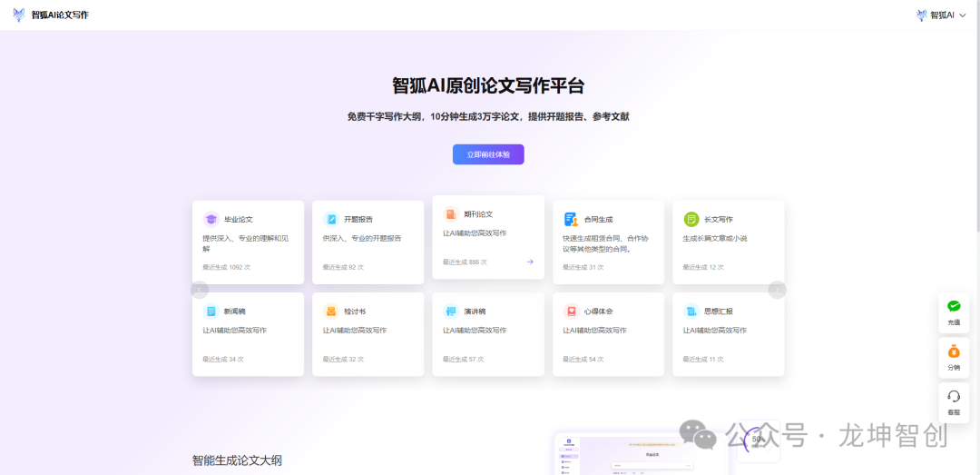This screenshot has width=980, height=475.
Task: Open the 智狐AI account dropdown
Action: pyautogui.click(x=941, y=15)
